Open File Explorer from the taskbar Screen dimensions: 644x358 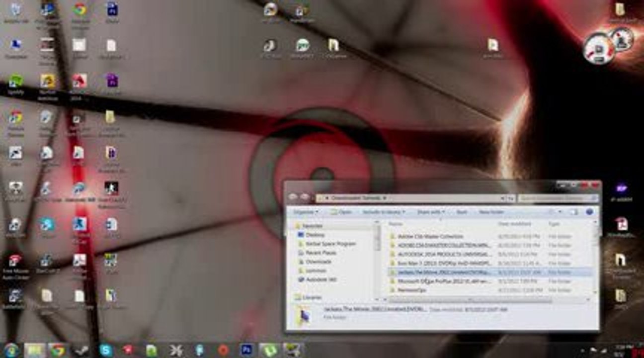tap(34, 350)
